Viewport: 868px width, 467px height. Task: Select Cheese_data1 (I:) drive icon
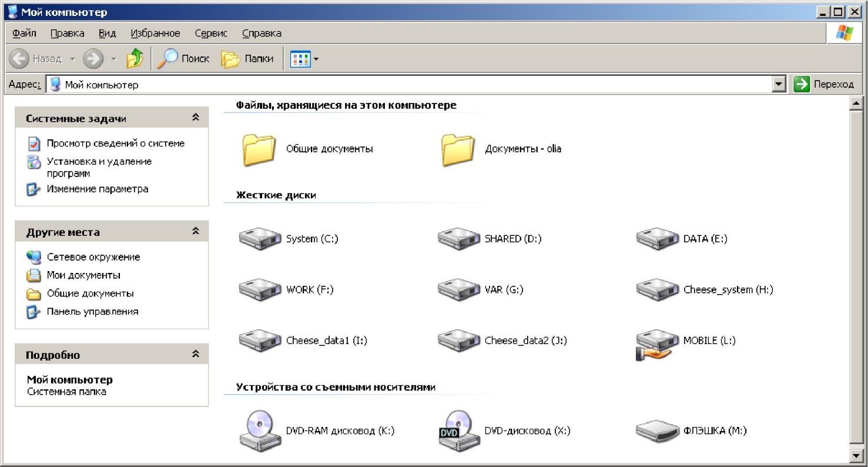[x=260, y=341]
